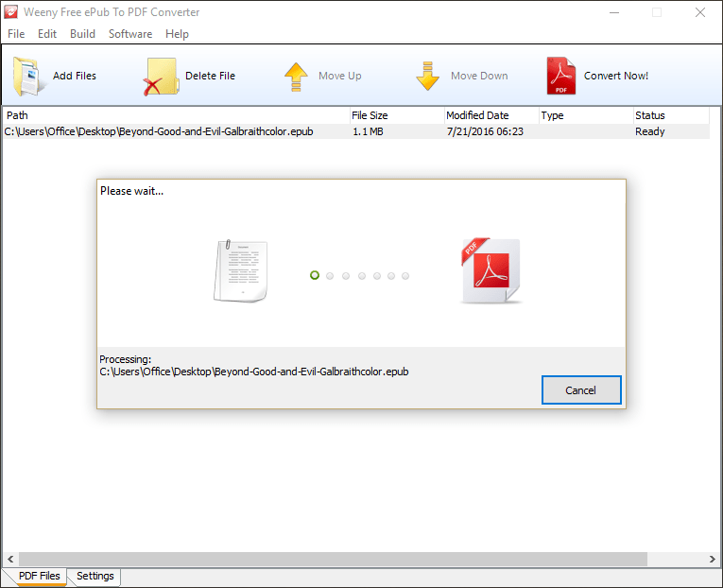Click the Type column header
Viewport: 723px width, 588px height.
586,115
